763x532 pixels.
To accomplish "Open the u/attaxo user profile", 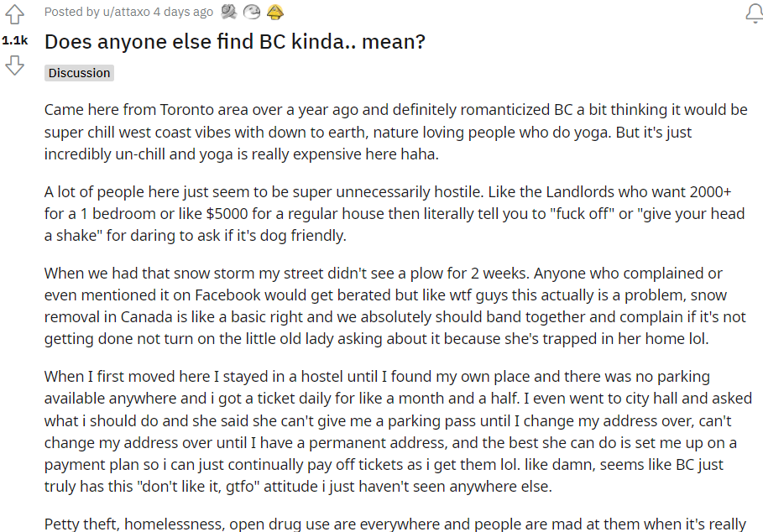I will tap(119, 12).
